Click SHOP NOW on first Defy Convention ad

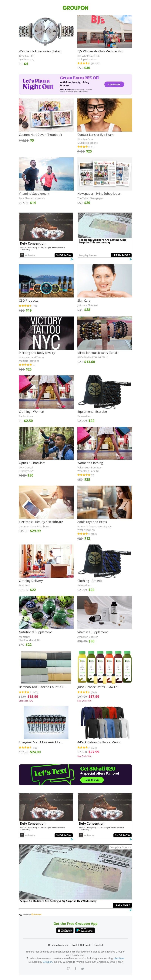tap(64, 255)
